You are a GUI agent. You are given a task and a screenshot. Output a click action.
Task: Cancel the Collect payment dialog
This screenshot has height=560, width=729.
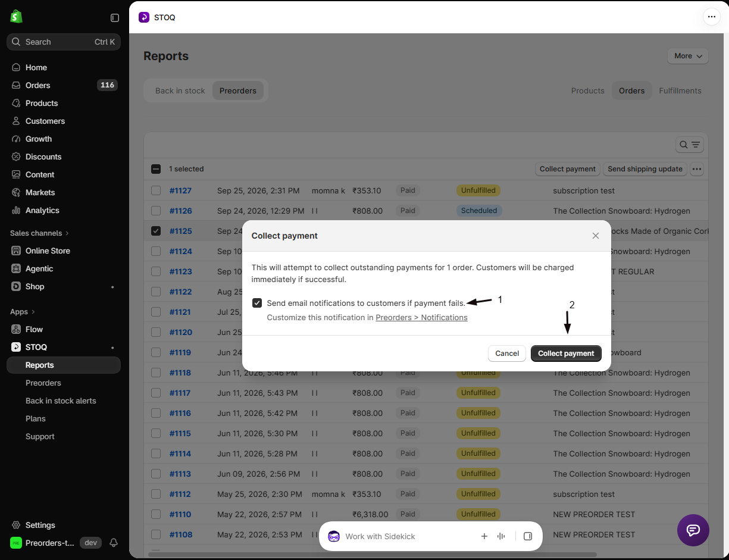[x=507, y=353]
